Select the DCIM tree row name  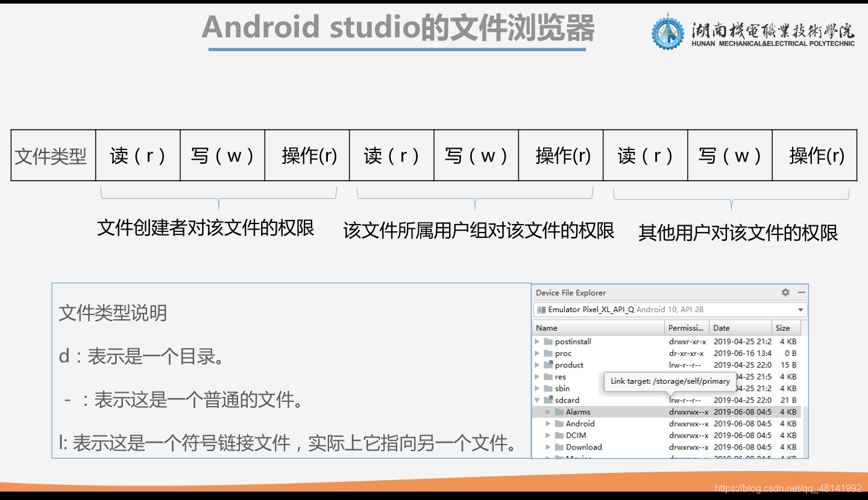point(576,436)
